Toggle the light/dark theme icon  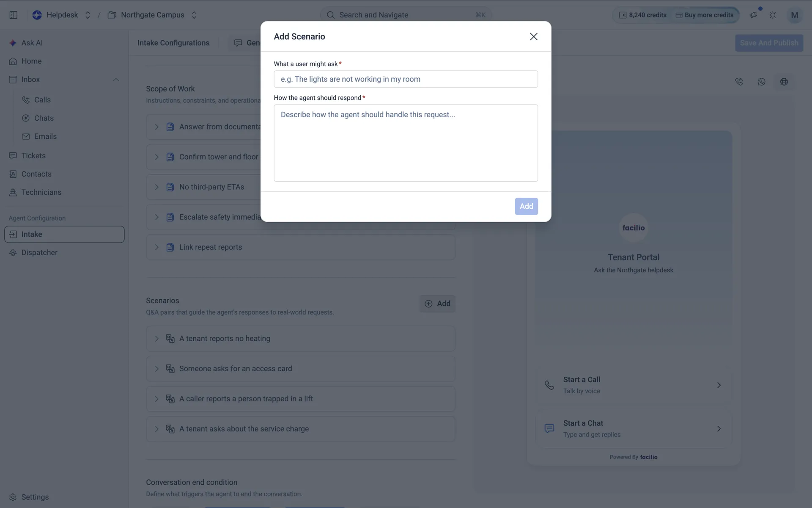click(x=773, y=15)
